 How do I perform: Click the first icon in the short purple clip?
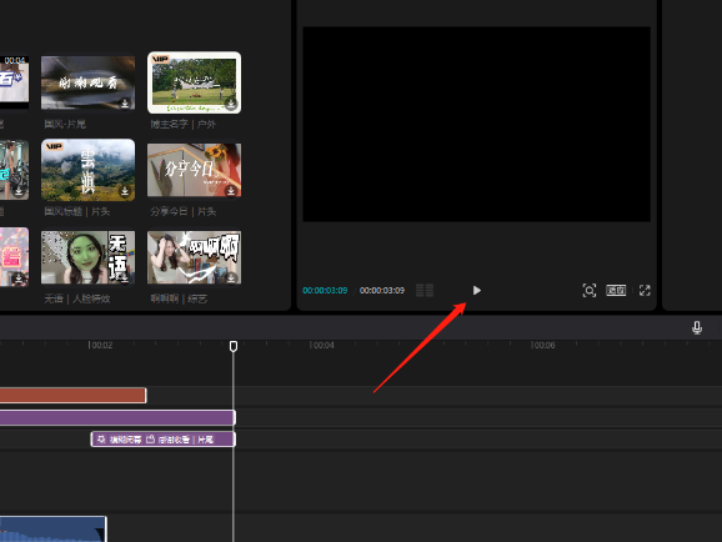point(101,439)
